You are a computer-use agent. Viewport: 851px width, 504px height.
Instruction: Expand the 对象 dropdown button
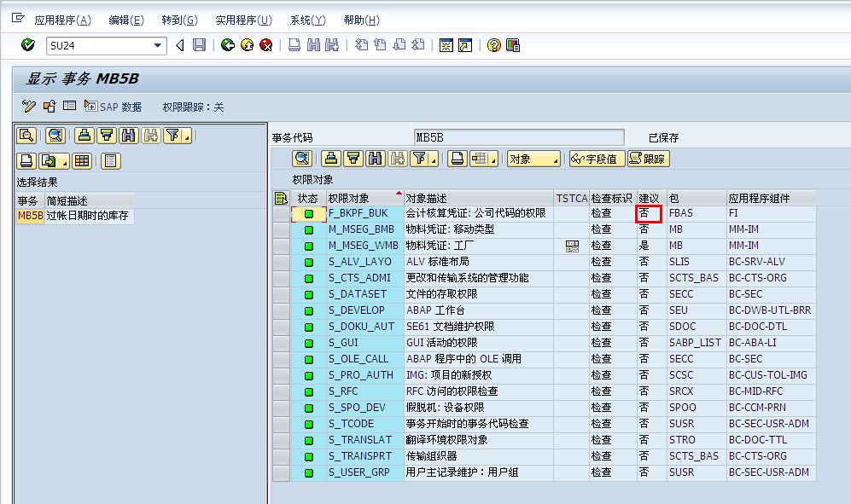[533, 159]
